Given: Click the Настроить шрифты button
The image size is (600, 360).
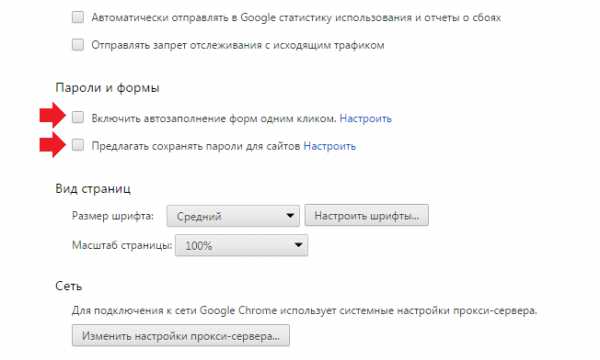Looking at the screenshot, I should (367, 215).
